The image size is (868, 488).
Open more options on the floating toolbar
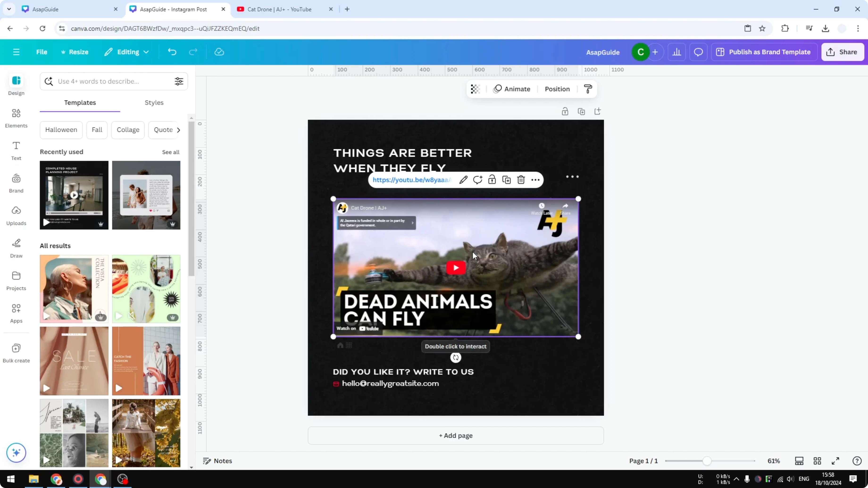[x=535, y=180]
